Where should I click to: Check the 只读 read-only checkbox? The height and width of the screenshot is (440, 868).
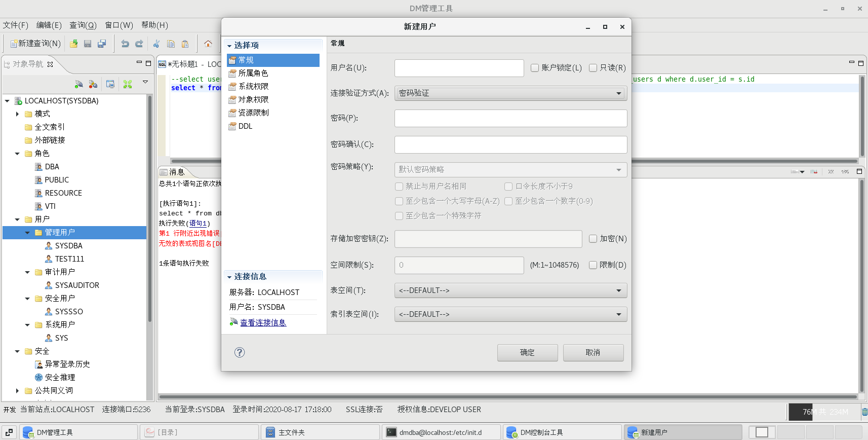coord(593,68)
